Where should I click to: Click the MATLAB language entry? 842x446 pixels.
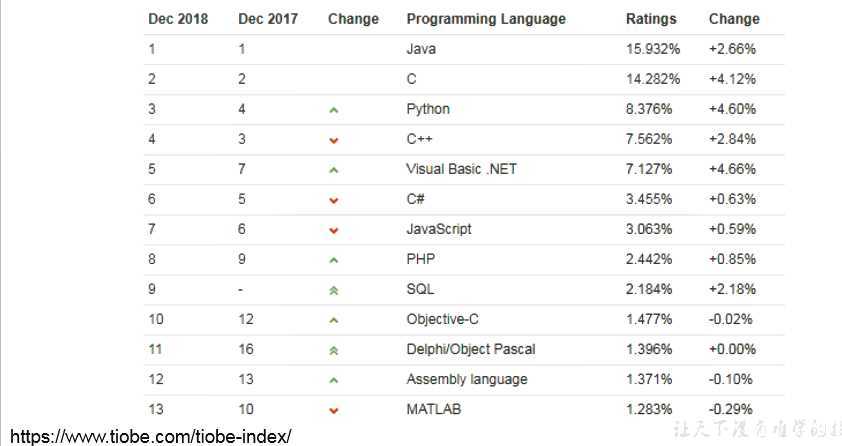[x=433, y=409]
